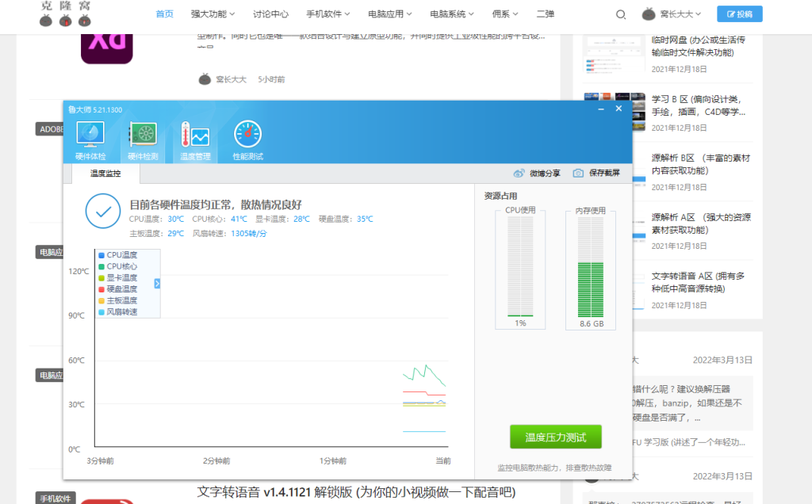This screenshot has width=812, height=504.
Task: Click the 1305转/分 fan speed value
Action: tap(249, 233)
